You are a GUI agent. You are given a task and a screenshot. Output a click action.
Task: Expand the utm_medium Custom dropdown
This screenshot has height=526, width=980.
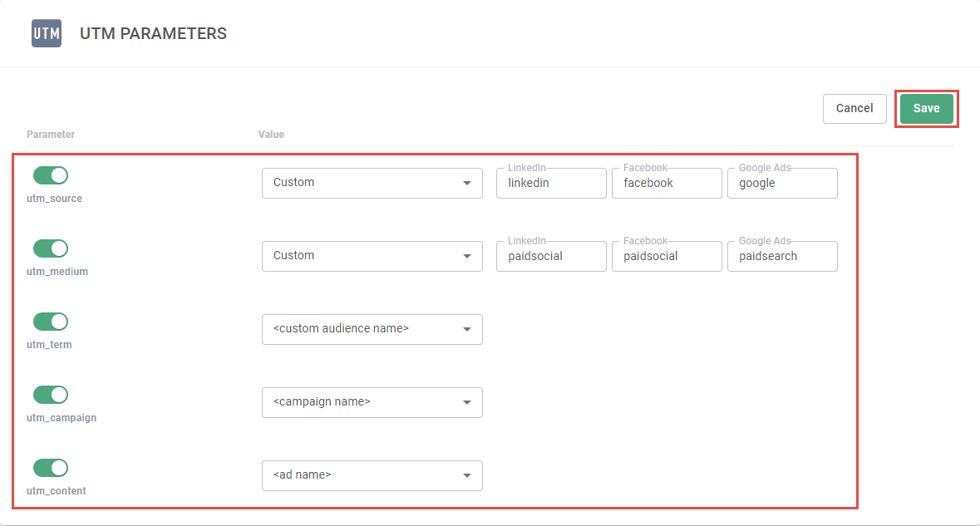tap(372, 256)
